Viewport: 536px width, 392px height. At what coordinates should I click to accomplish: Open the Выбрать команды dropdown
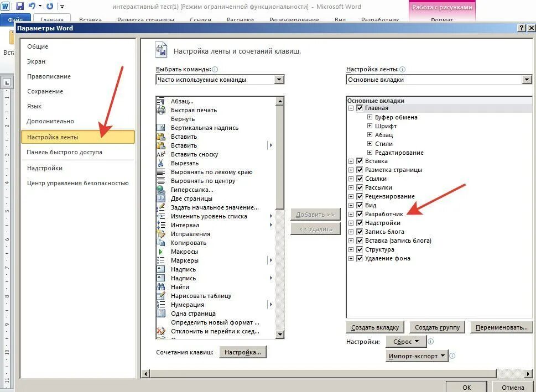point(279,80)
